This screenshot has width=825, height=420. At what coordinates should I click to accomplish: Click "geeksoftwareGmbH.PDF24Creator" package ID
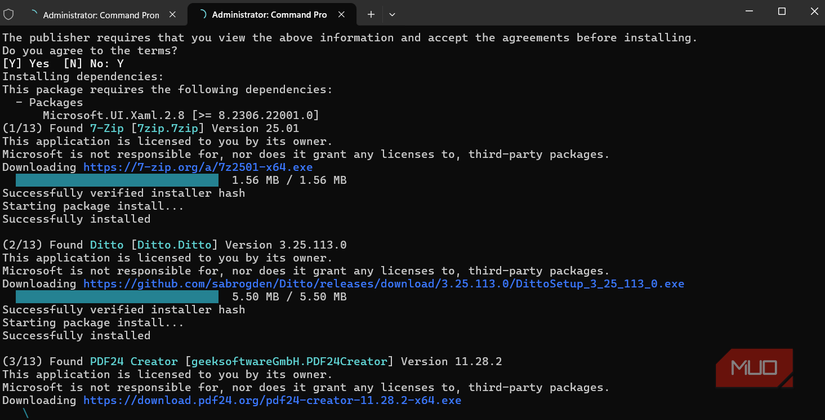pos(289,362)
